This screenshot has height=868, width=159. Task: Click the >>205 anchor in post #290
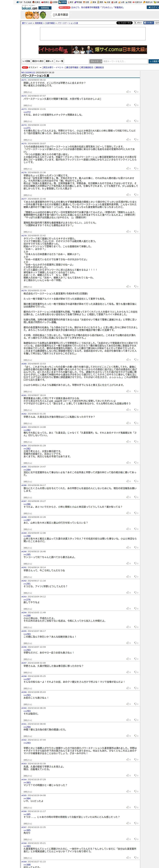(x=27, y=555)
